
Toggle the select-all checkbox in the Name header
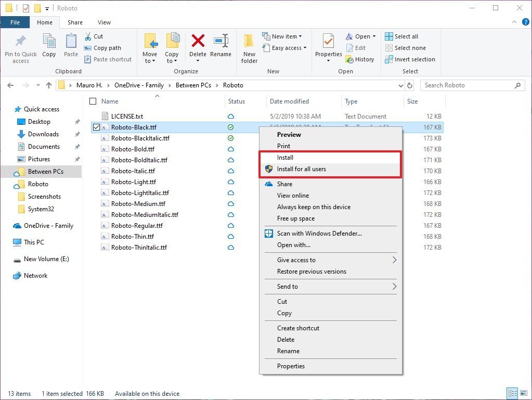click(92, 101)
